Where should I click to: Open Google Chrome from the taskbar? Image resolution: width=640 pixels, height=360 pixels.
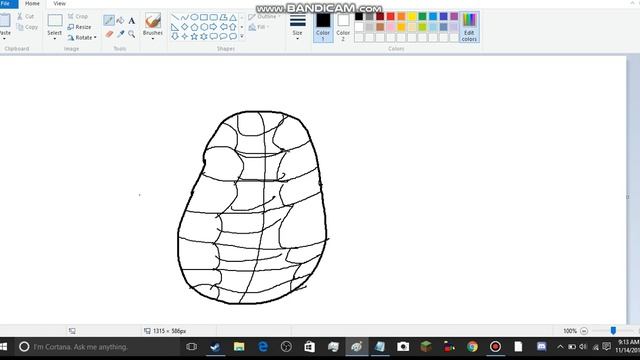click(472, 347)
